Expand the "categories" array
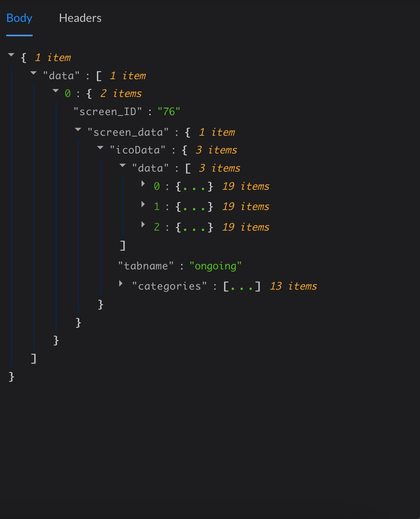 [121, 283]
